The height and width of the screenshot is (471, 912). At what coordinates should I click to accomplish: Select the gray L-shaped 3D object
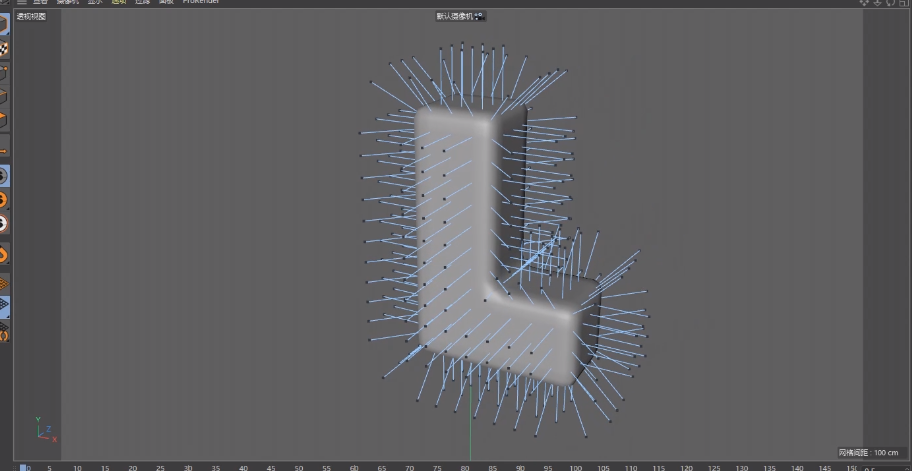pos(454,233)
